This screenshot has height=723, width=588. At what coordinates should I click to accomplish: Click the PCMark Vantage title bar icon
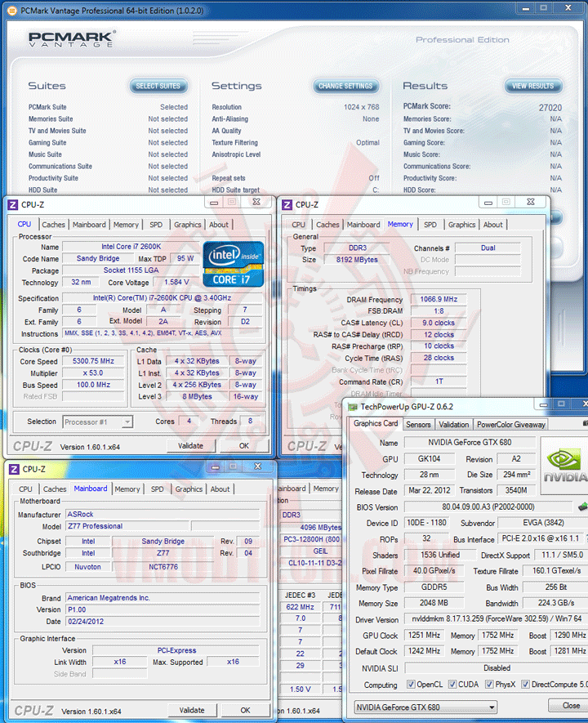pyautogui.click(x=12, y=10)
